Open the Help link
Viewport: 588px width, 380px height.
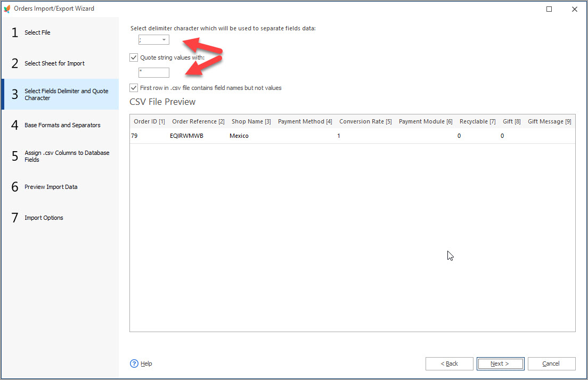[146, 364]
